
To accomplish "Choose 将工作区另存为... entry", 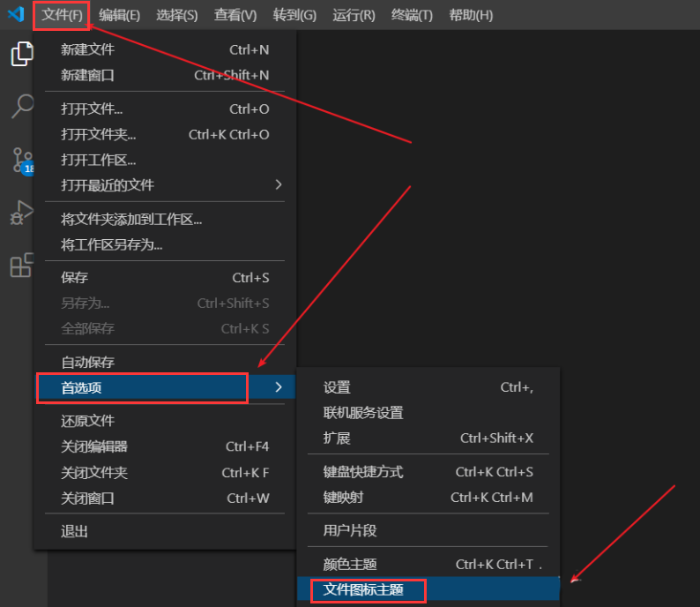I will tap(165, 244).
